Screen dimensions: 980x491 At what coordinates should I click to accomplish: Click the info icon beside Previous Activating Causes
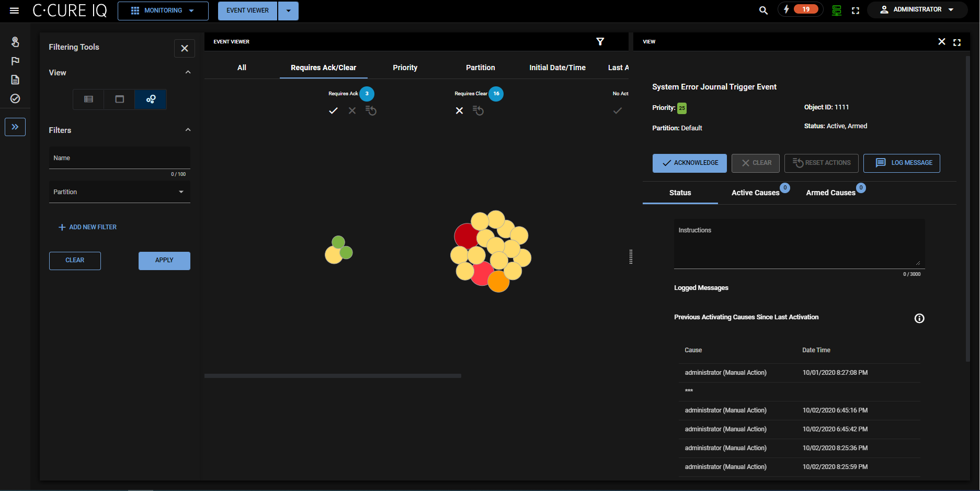tap(919, 318)
